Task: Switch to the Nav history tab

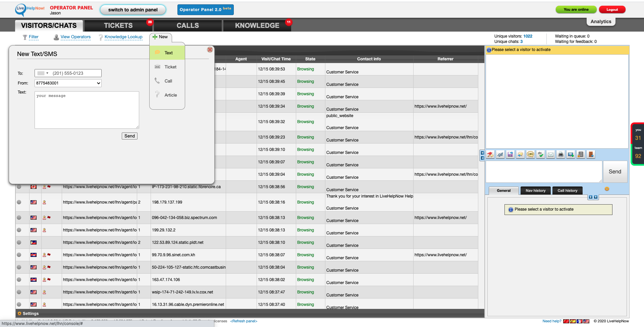Action: [x=535, y=190]
